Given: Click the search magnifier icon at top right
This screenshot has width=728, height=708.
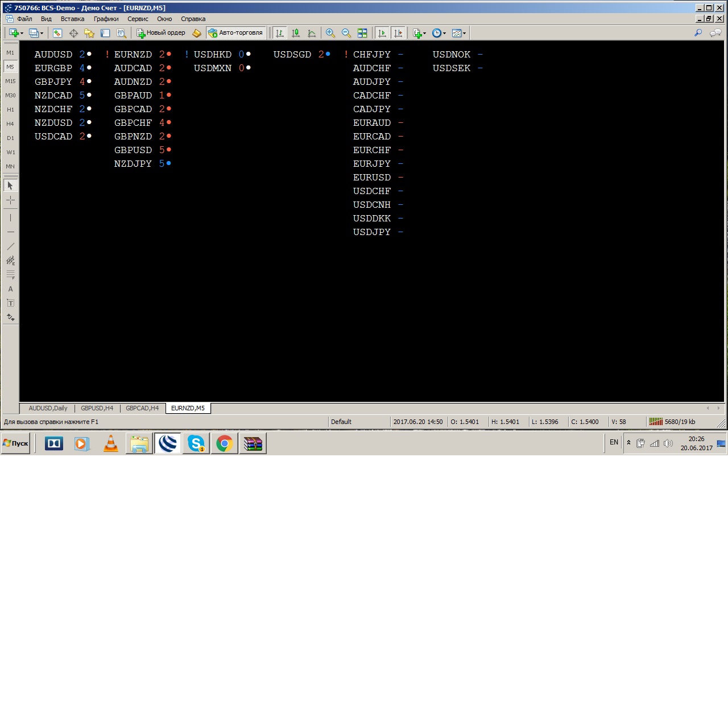Looking at the screenshot, I should coord(698,33).
